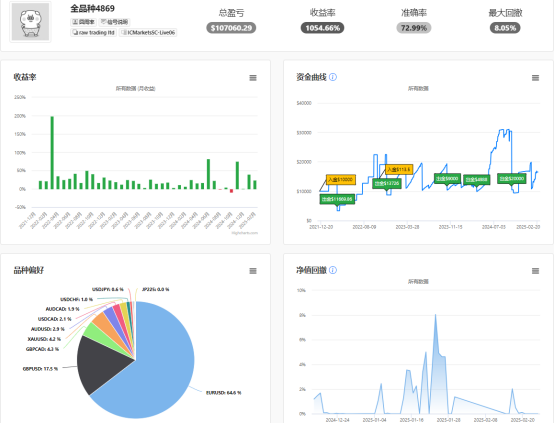Click the EURUSD: 64.6 % pie label
Viewport: 554px width, 424px height.
pyautogui.click(x=223, y=393)
